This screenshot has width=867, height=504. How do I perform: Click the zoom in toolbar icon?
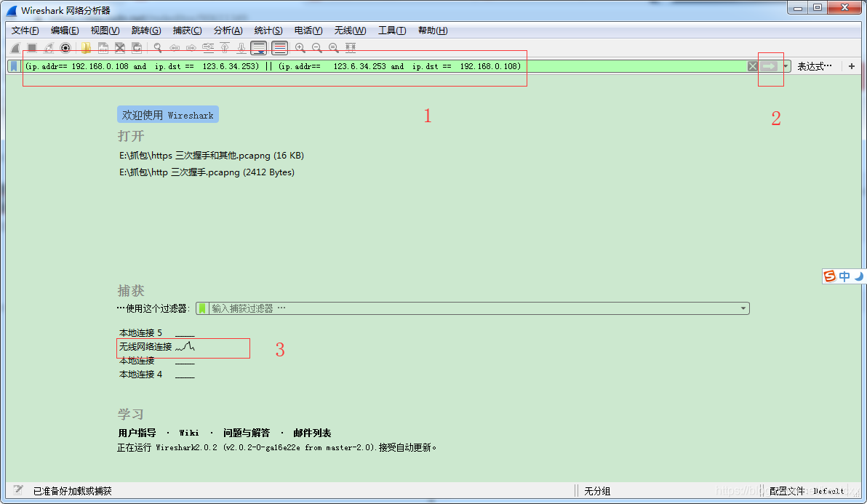(300, 48)
